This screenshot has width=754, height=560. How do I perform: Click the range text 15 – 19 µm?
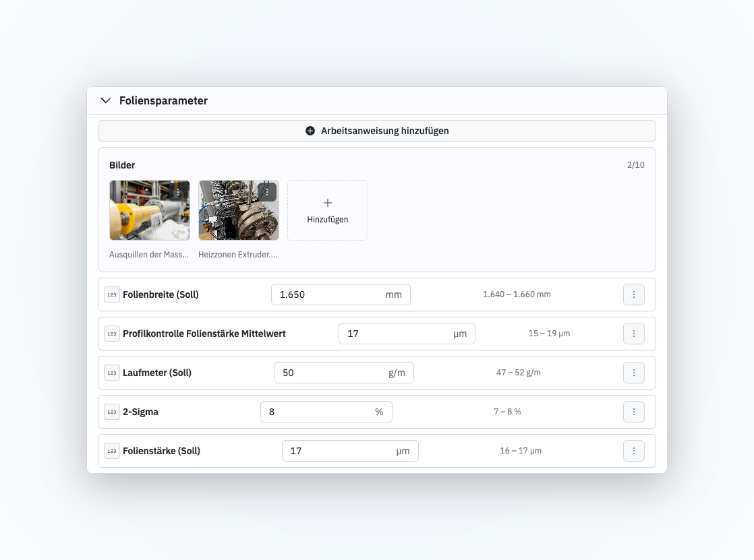pyautogui.click(x=549, y=333)
